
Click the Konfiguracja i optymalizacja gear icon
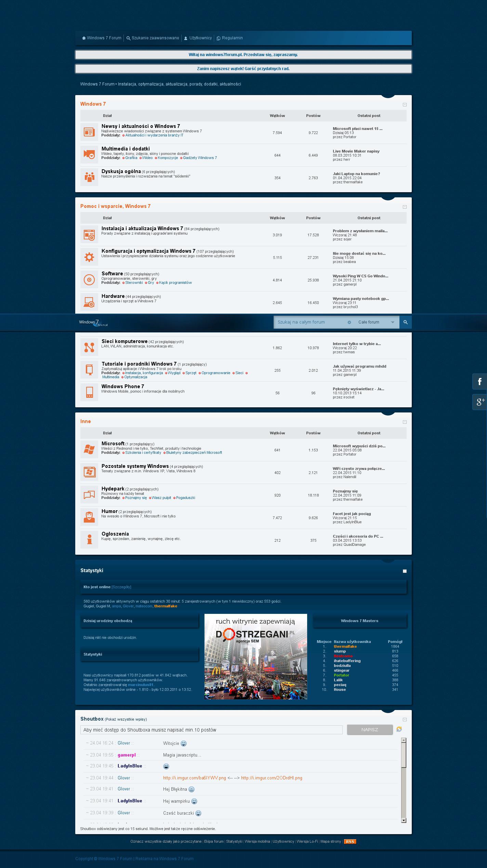point(89,257)
